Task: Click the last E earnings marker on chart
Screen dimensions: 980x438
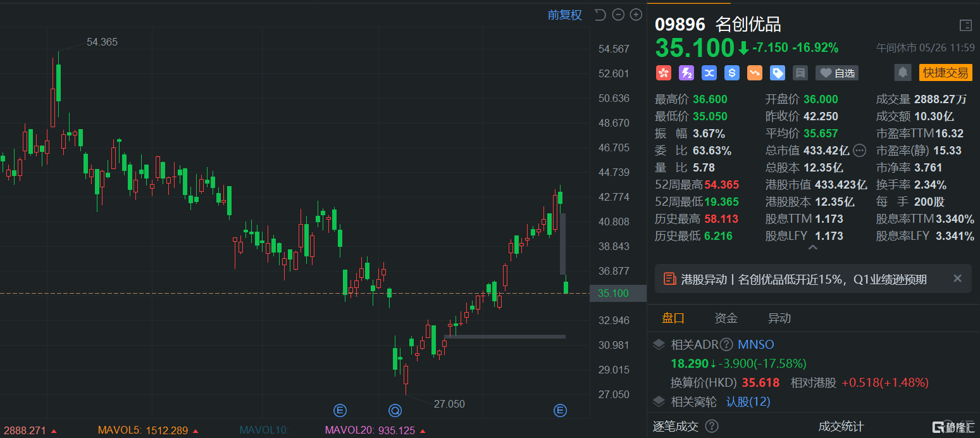Action: coord(560,411)
